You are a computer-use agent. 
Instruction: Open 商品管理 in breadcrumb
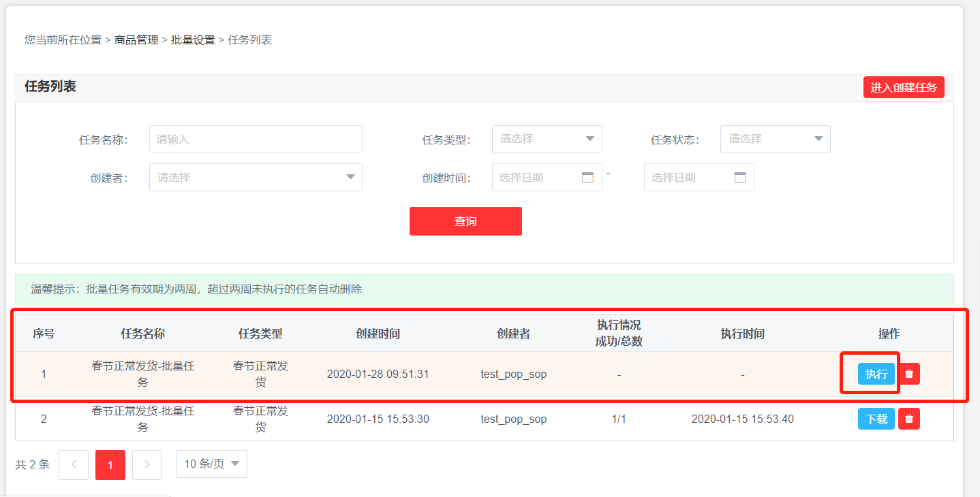tap(136, 40)
